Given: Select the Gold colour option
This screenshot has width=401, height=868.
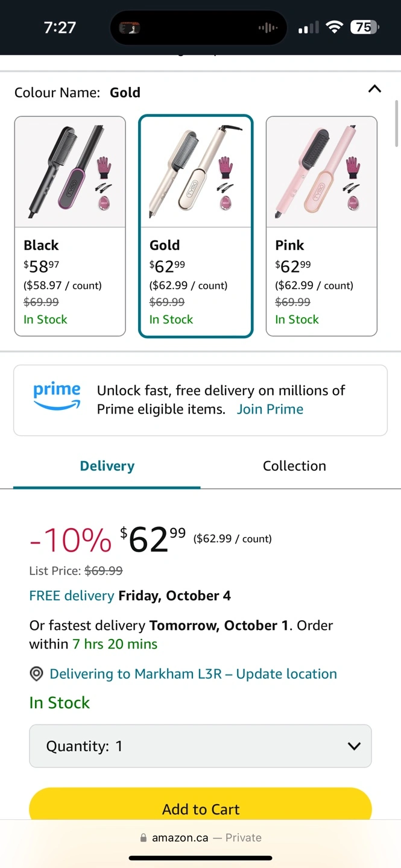Looking at the screenshot, I should [195, 226].
